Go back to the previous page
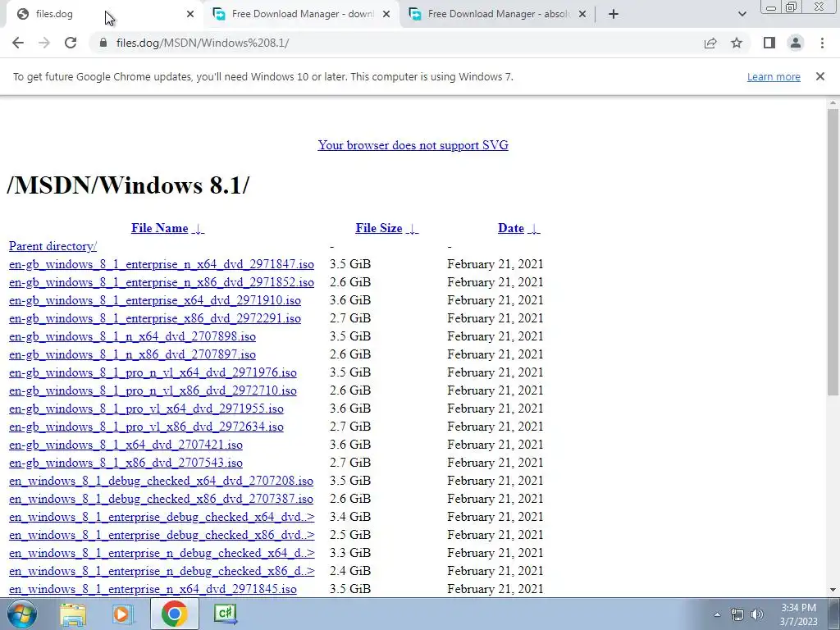Image resolution: width=840 pixels, height=630 pixels. [18, 43]
